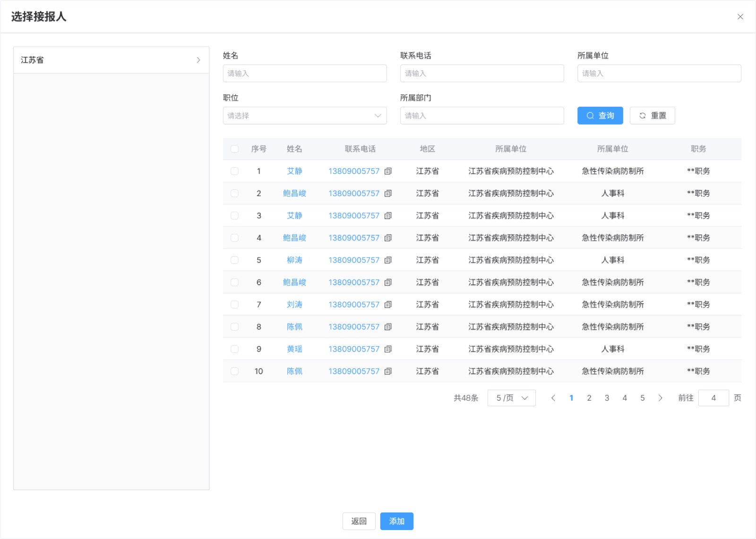
Task: Focus the top 所属单位 filter input
Action: [x=659, y=73]
